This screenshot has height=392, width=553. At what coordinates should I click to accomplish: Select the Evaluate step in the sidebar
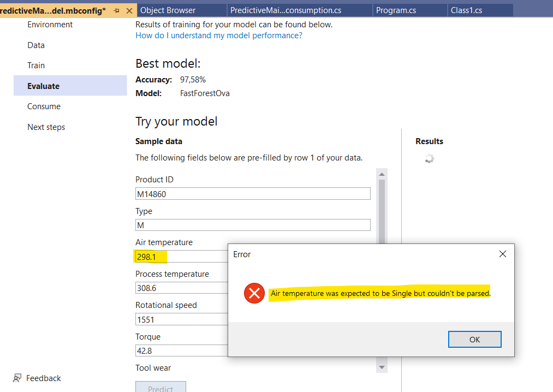tap(44, 86)
